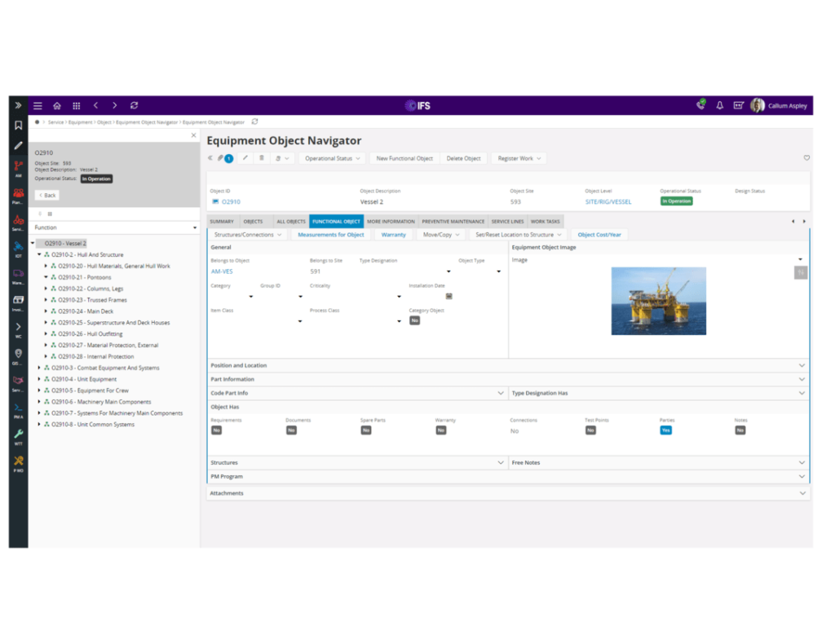Open notifications via the bell icon

pyautogui.click(x=719, y=105)
